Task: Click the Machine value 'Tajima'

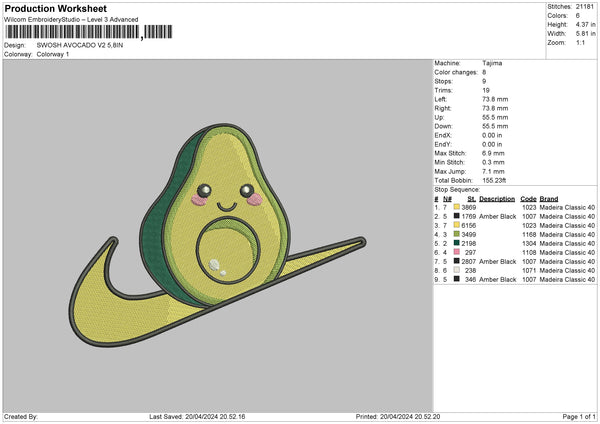Action: pyautogui.click(x=492, y=63)
